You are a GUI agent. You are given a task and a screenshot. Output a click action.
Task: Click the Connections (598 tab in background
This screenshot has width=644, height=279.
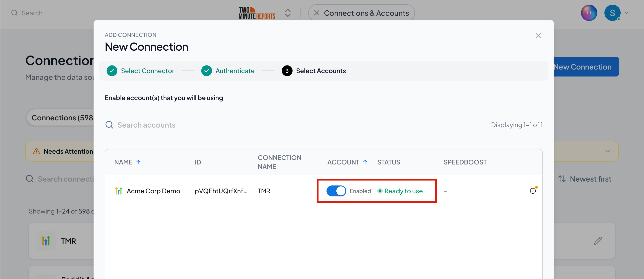click(x=61, y=118)
